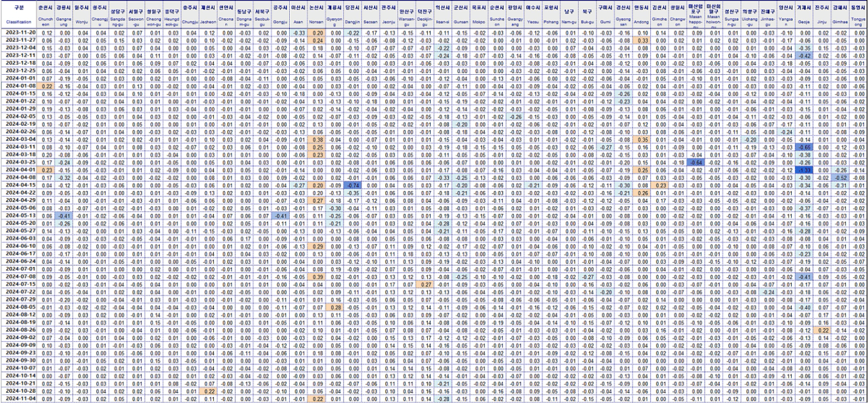Click the 2024-10-28 date row label

[x=19, y=391]
